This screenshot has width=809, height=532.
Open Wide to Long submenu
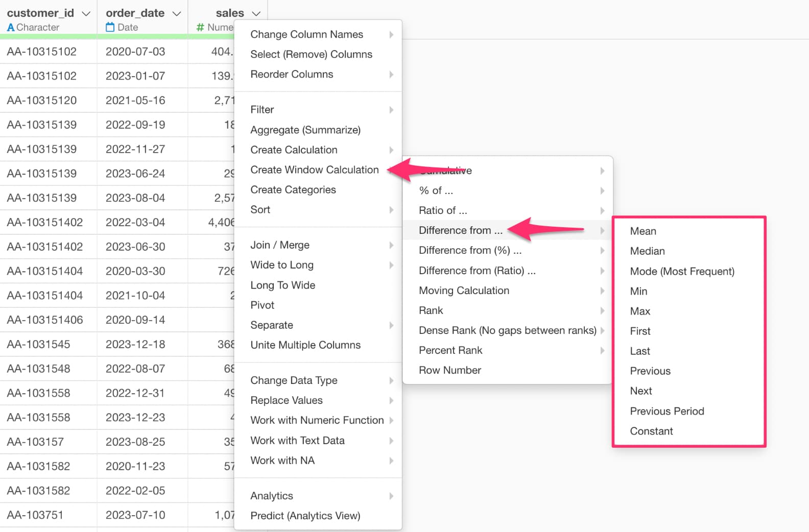coord(318,265)
